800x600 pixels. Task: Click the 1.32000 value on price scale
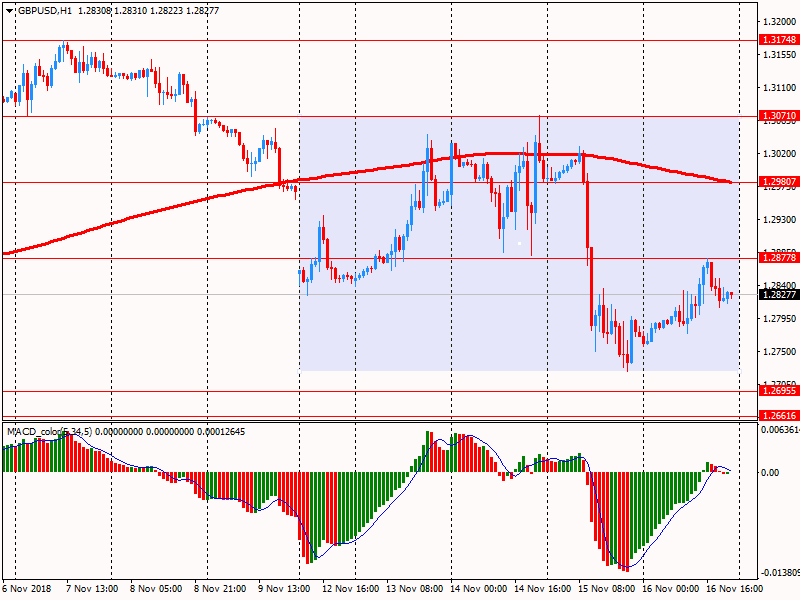coord(779,21)
